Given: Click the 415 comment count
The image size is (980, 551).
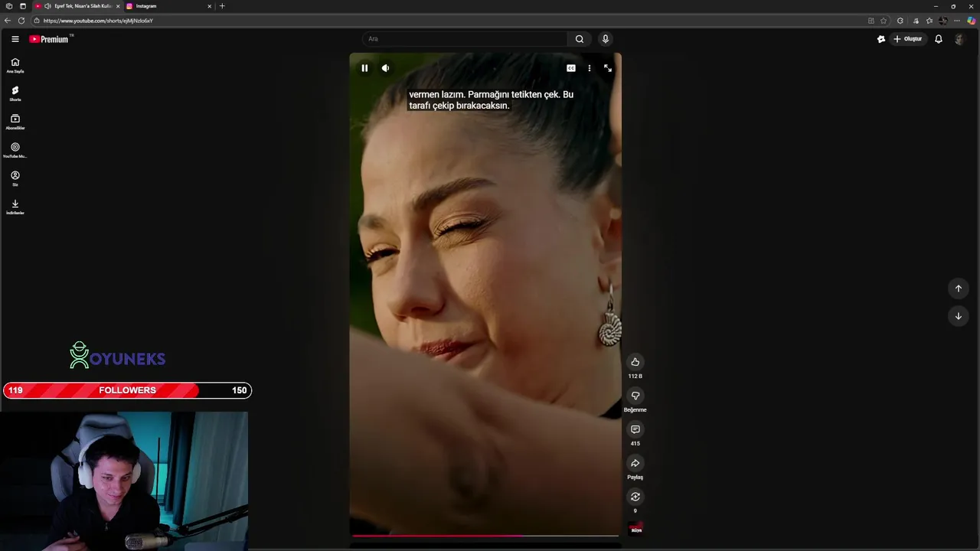Looking at the screenshot, I should 635,444.
